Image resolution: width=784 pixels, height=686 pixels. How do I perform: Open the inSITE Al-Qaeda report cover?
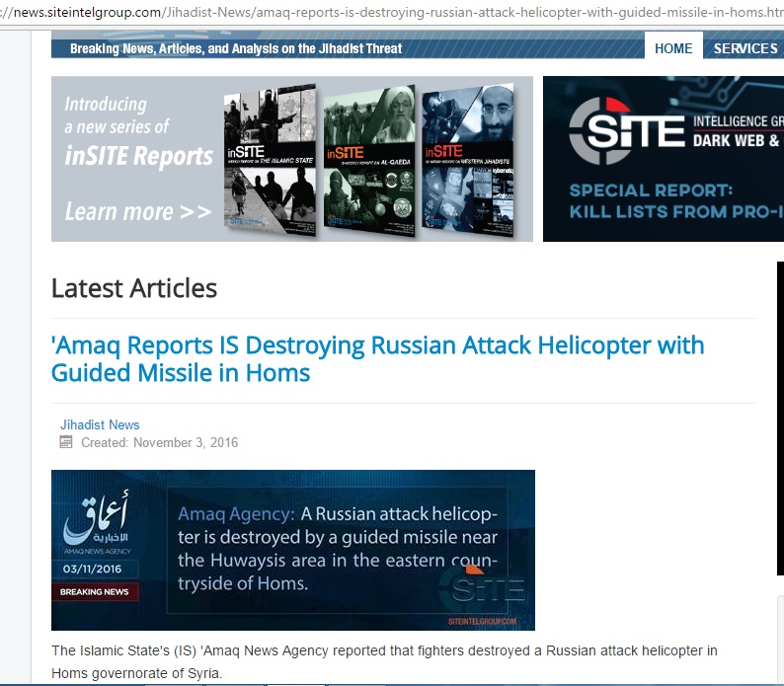(x=369, y=160)
